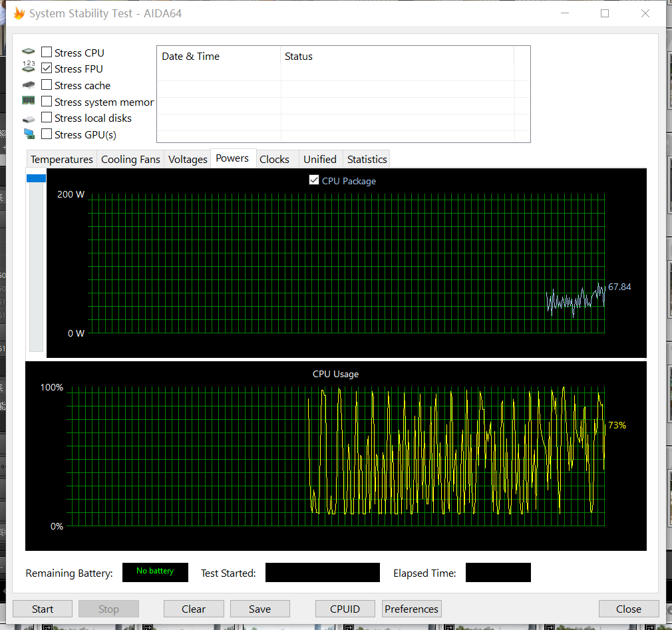Viewport: 672px width, 630px height.
Task: Click the 123 icon next to Stress FPU
Action: tap(29, 68)
